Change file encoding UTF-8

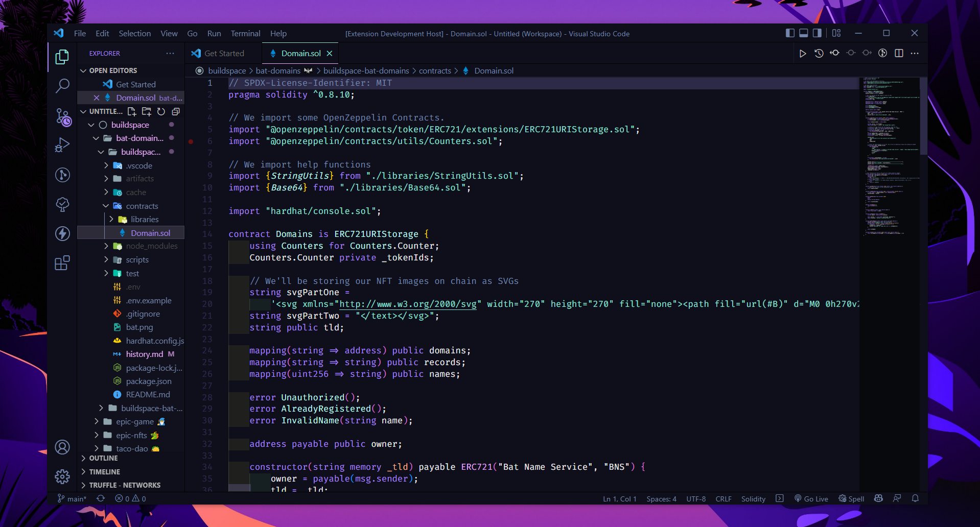tap(696, 499)
